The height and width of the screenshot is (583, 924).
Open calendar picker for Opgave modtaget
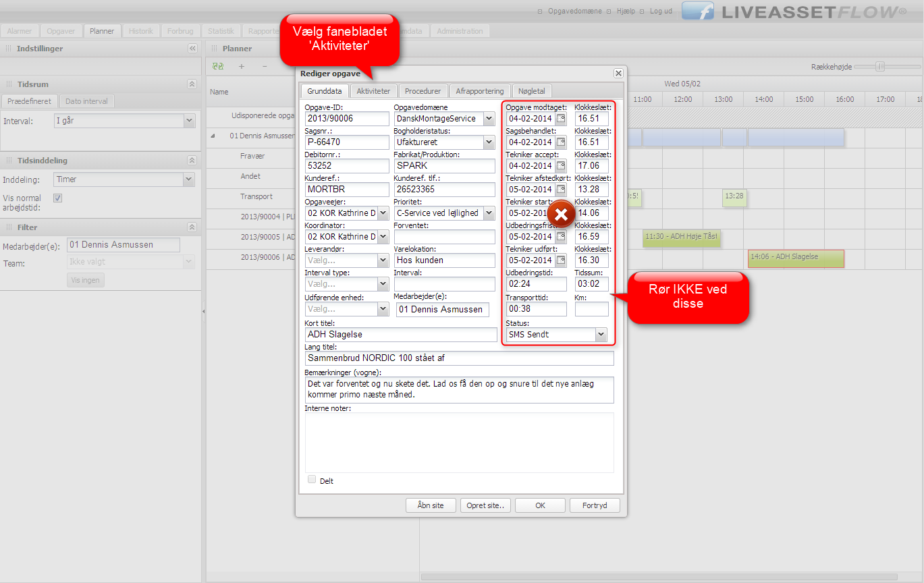(x=561, y=119)
